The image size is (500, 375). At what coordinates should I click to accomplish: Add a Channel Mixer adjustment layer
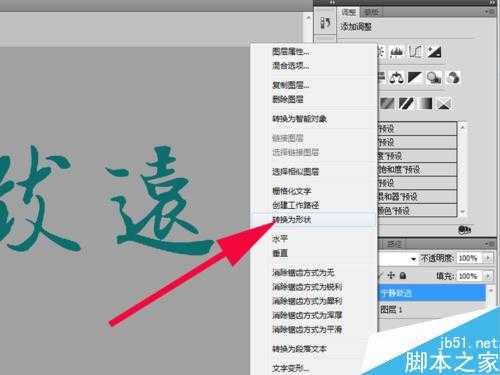(x=453, y=78)
